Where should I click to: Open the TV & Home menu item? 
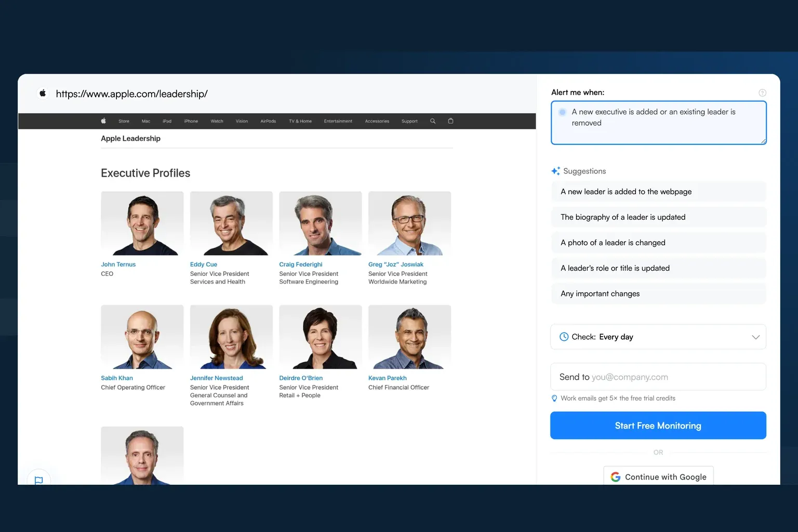pos(300,121)
